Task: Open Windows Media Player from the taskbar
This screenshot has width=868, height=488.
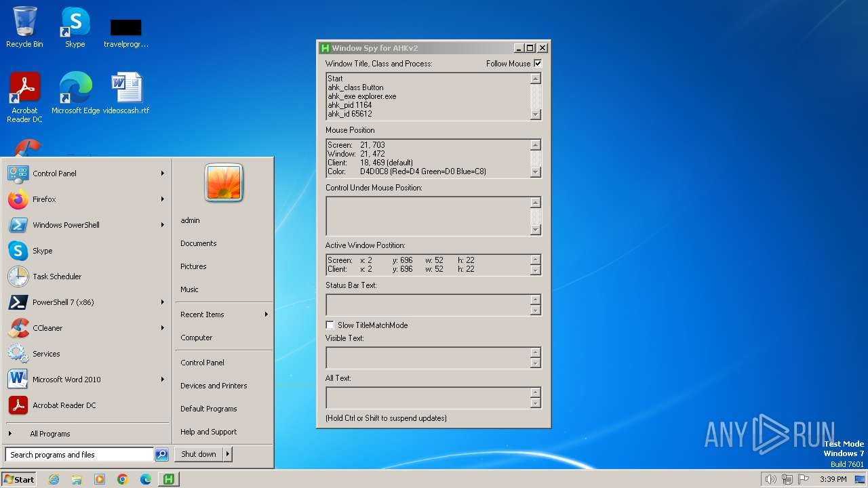Action: [100, 479]
